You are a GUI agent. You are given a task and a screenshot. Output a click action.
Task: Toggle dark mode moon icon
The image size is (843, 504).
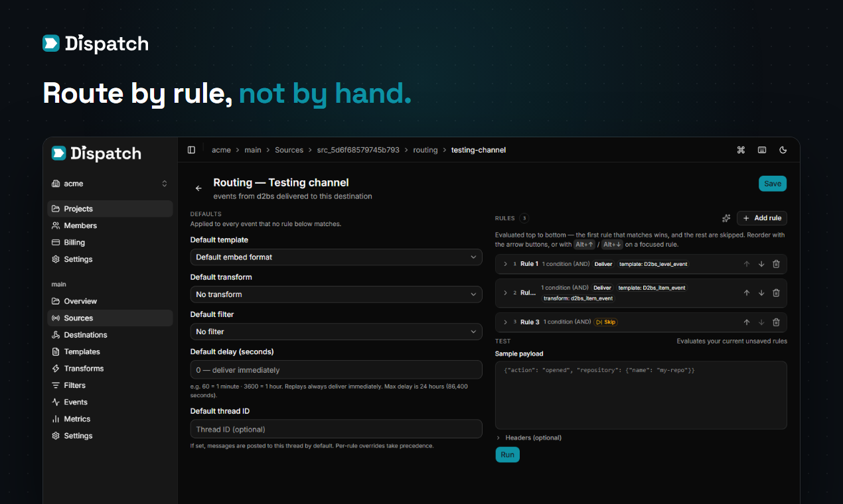pyautogui.click(x=783, y=150)
